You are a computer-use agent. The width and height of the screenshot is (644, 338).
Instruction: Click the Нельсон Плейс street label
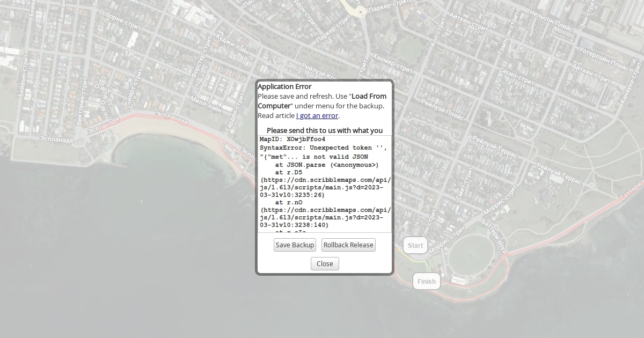tap(551, 20)
